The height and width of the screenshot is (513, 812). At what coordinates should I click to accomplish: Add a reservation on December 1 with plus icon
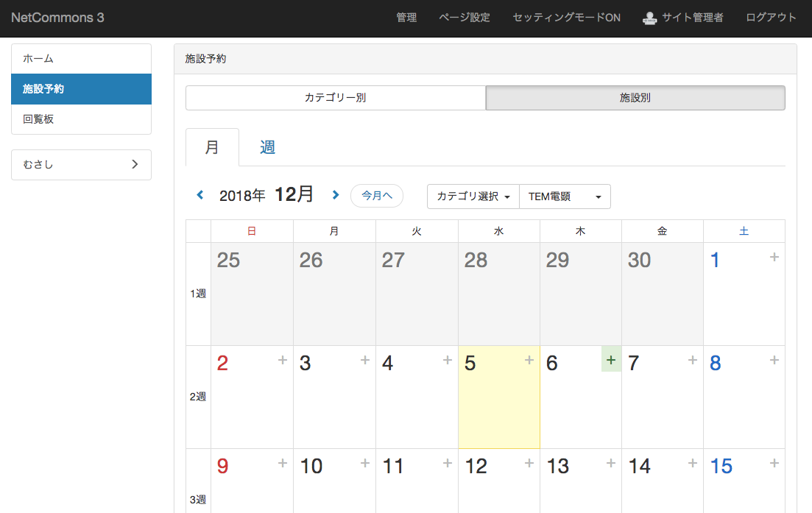pos(774,257)
